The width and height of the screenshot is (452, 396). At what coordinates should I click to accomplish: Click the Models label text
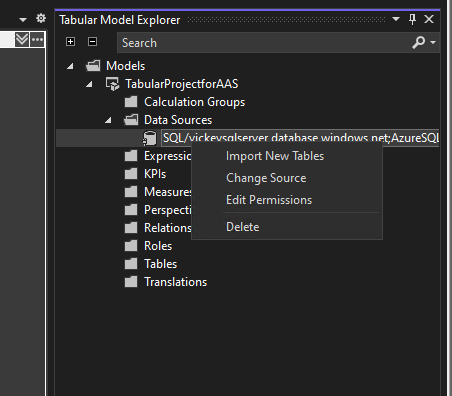click(125, 66)
